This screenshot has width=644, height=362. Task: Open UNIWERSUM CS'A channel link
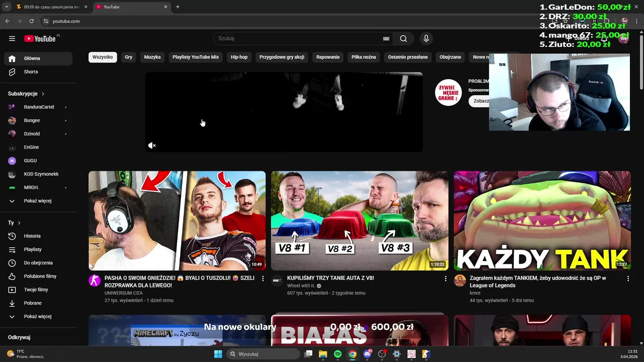click(124, 293)
